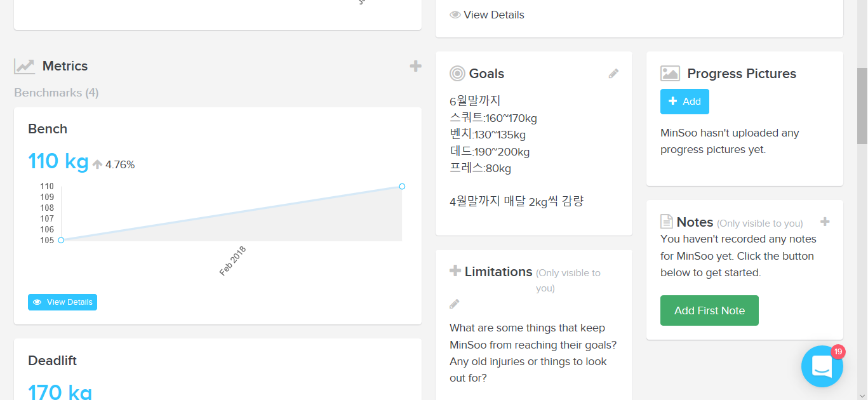This screenshot has width=868, height=400.
Task: Open View Details link at top
Action: tap(487, 15)
